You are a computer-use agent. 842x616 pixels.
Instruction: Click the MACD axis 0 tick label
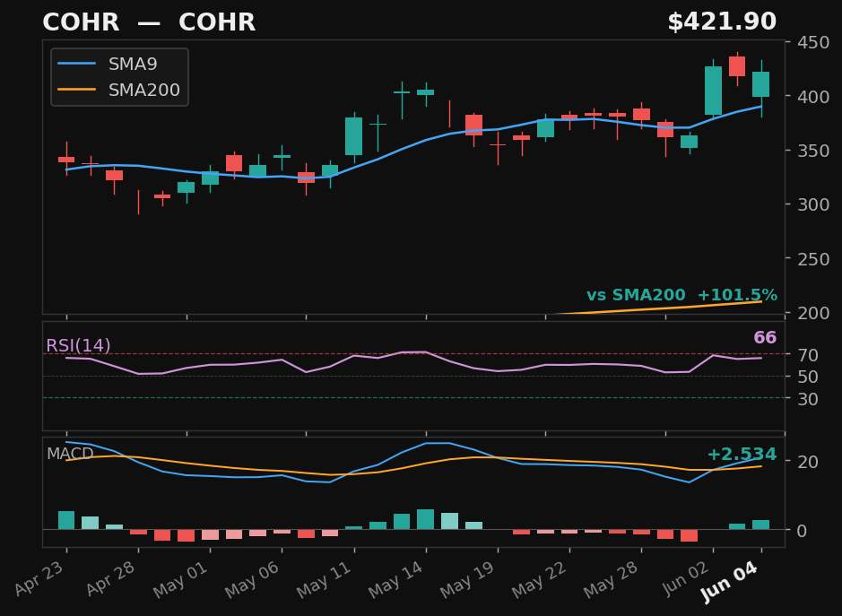click(x=802, y=531)
